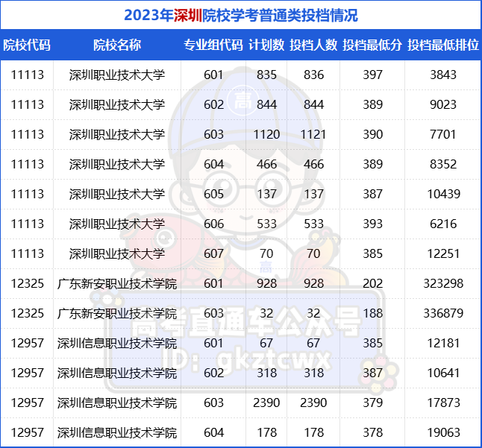Select rank value 12251
Screen dimensions: 482x448
pos(444,253)
